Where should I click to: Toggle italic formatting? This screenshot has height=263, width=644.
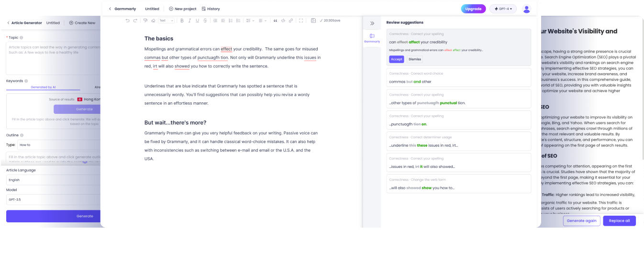point(189,21)
